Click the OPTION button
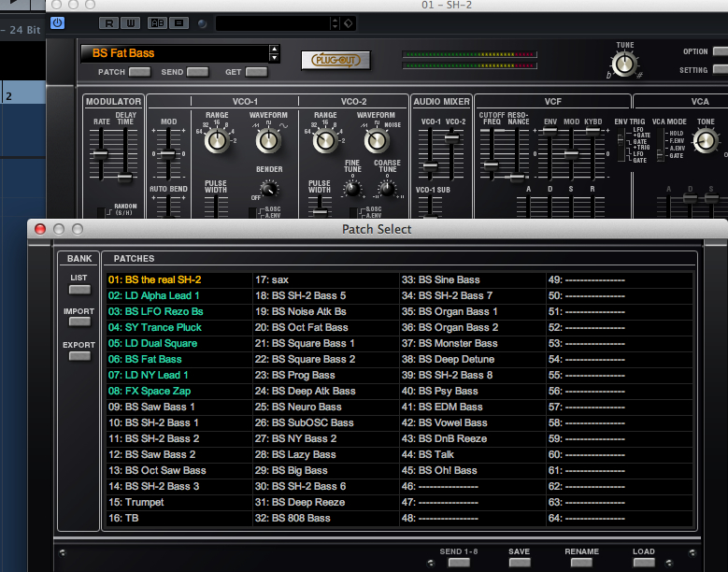The height and width of the screenshot is (572, 728). click(721, 51)
